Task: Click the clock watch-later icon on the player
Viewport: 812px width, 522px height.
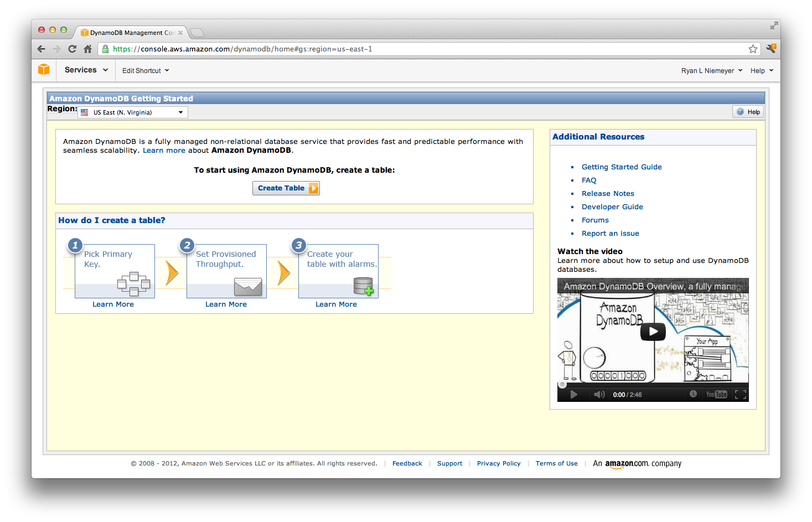Action: click(x=693, y=394)
